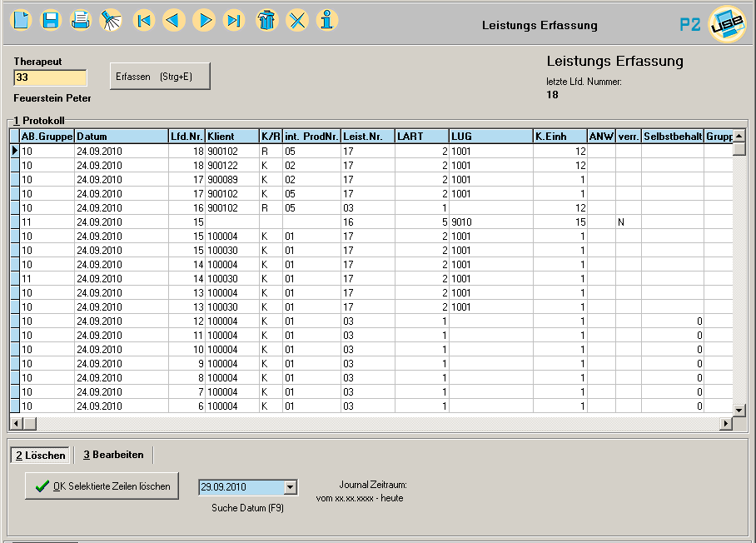Click the Datum column header
The image size is (756, 543).
click(121, 137)
